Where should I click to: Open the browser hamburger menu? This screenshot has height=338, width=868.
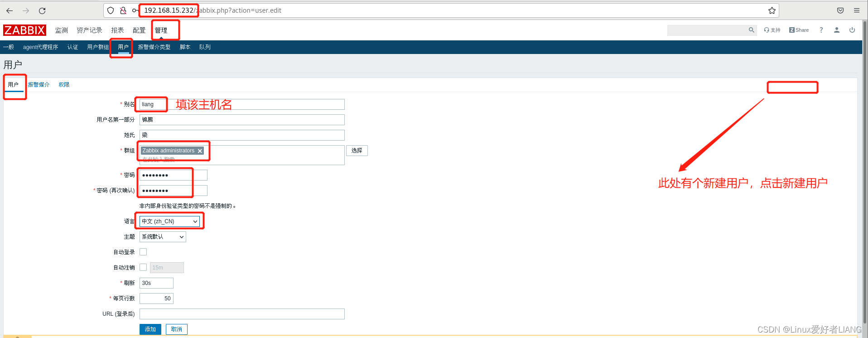(x=857, y=10)
